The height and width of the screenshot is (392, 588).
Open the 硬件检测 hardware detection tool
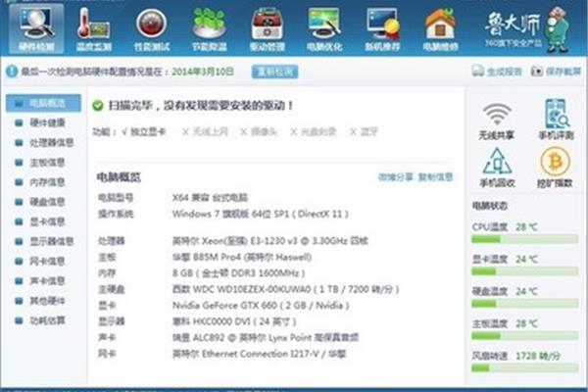(36, 28)
